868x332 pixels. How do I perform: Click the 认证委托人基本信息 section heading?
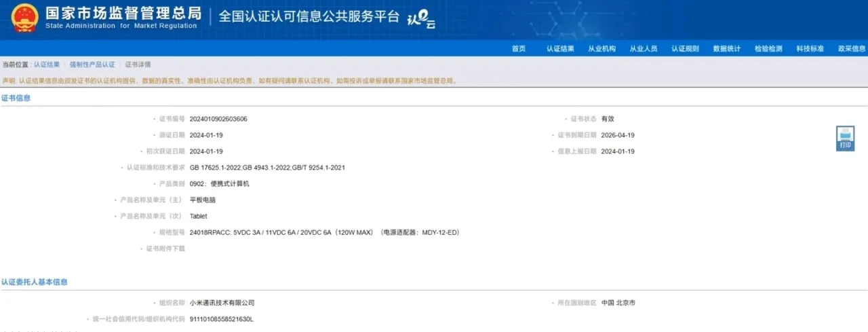(x=35, y=282)
